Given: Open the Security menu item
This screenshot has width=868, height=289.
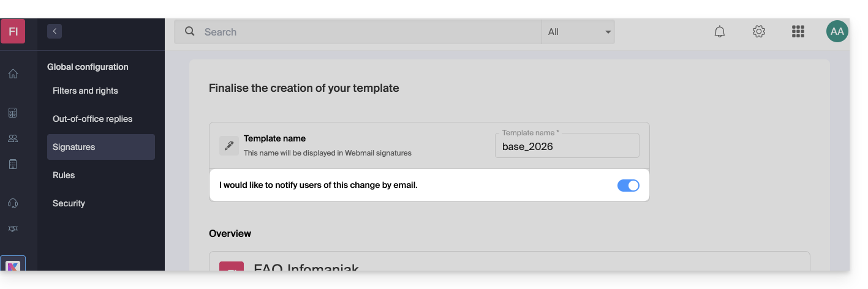Looking at the screenshot, I should (x=69, y=203).
